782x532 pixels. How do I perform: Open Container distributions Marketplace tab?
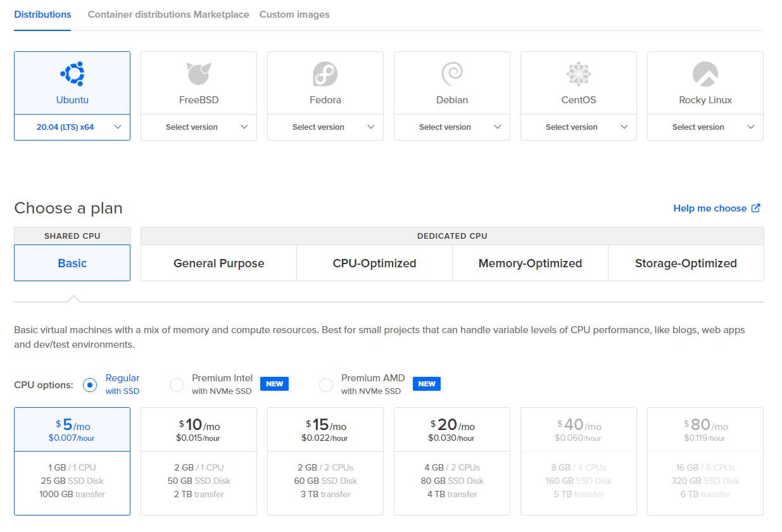(168, 14)
